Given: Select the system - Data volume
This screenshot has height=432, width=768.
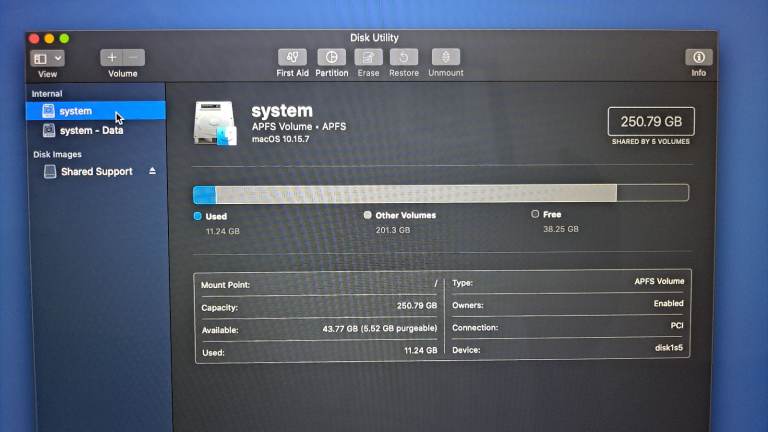Looking at the screenshot, I should pos(91,131).
